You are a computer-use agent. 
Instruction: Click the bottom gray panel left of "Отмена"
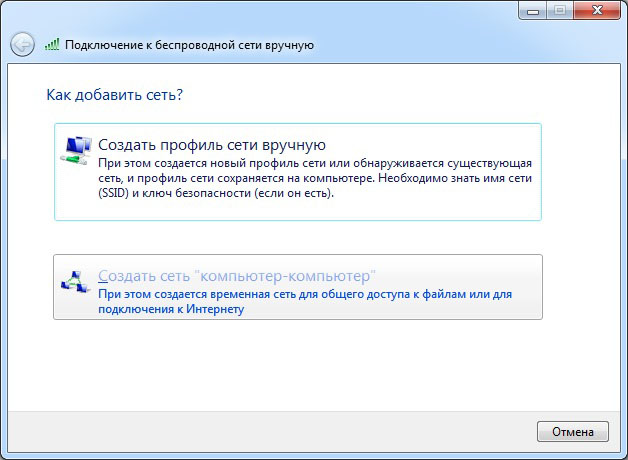pyautogui.click(x=270, y=431)
